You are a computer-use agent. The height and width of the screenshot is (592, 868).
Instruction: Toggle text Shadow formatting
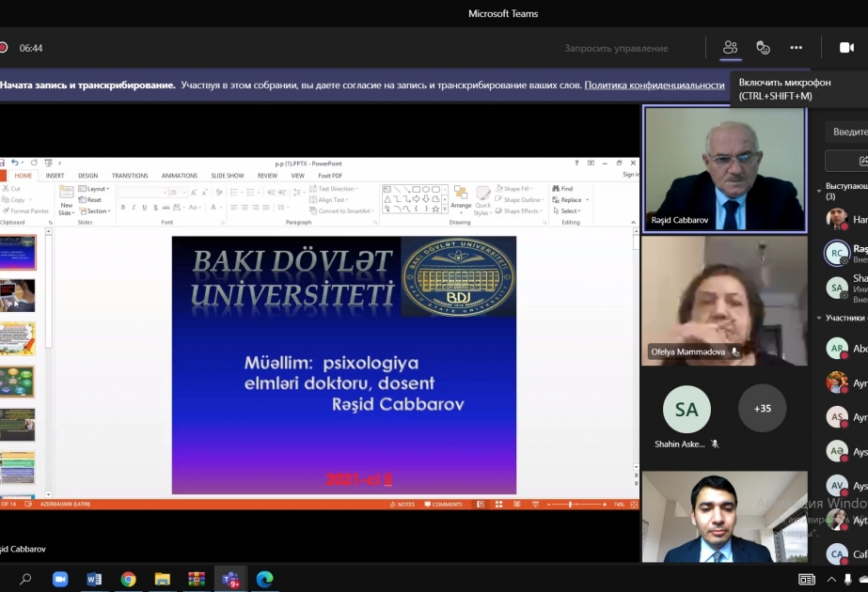(155, 208)
